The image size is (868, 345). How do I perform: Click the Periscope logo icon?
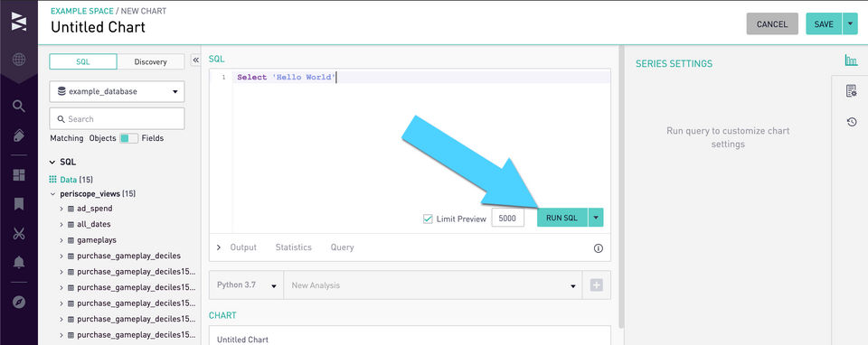(x=19, y=22)
